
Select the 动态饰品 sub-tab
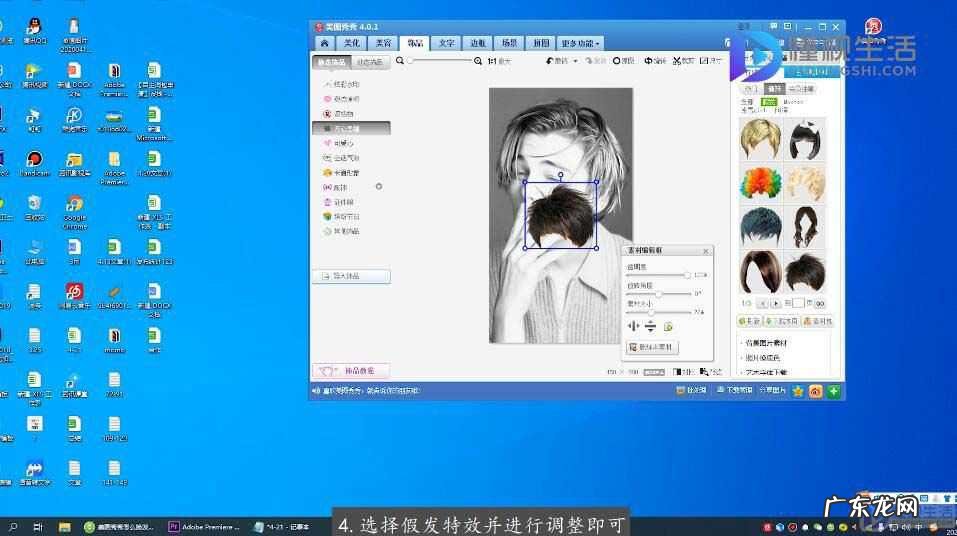(370, 62)
